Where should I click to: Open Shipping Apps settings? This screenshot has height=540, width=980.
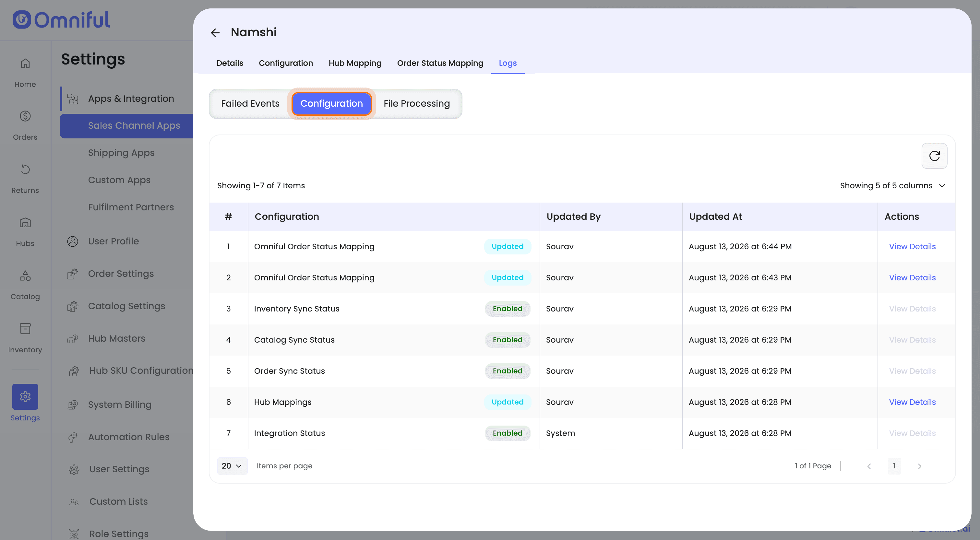(121, 153)
